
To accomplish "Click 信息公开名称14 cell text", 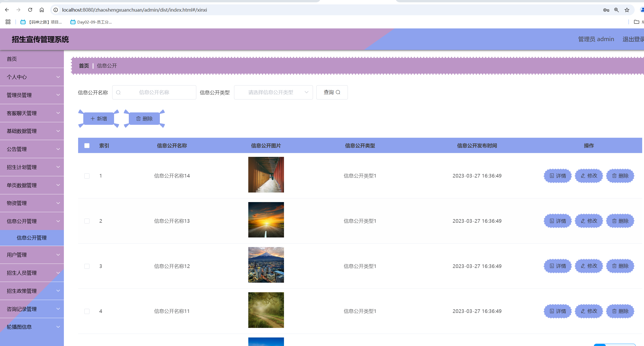I will (x=172, y=176).
